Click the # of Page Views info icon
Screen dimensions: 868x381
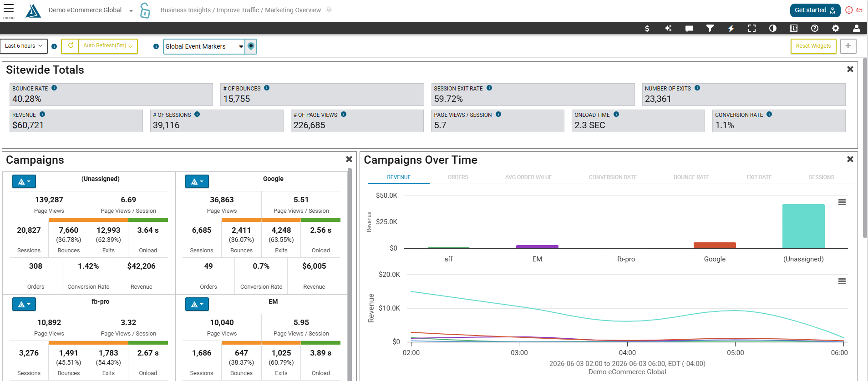point(344,114)
